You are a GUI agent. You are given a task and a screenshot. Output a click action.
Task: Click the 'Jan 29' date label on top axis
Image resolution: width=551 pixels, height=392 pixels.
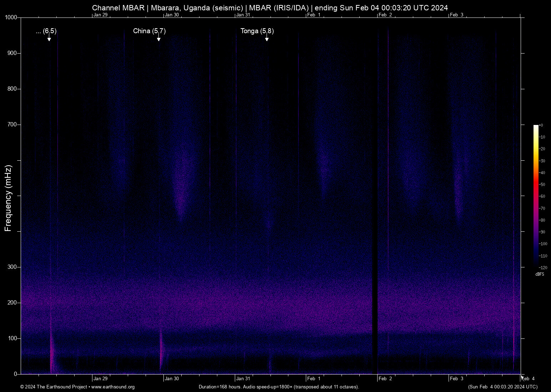(100, 15)
